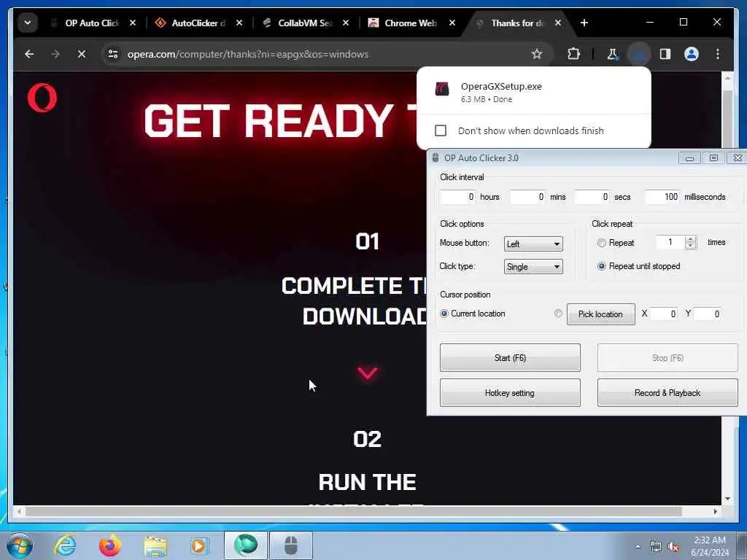This screenshot has width=747, height=560.
Task: Click the taskbar clock showing 2:32 AM
Action: 710,546
